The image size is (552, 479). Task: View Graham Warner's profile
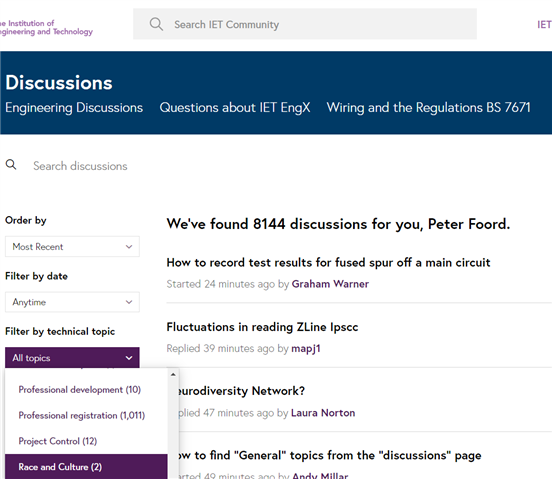[x=330, y=284]
